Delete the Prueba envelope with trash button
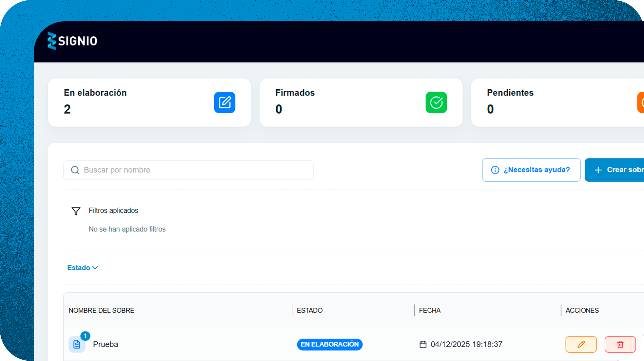This screenshot has width=644, height=361. (620, 344)
